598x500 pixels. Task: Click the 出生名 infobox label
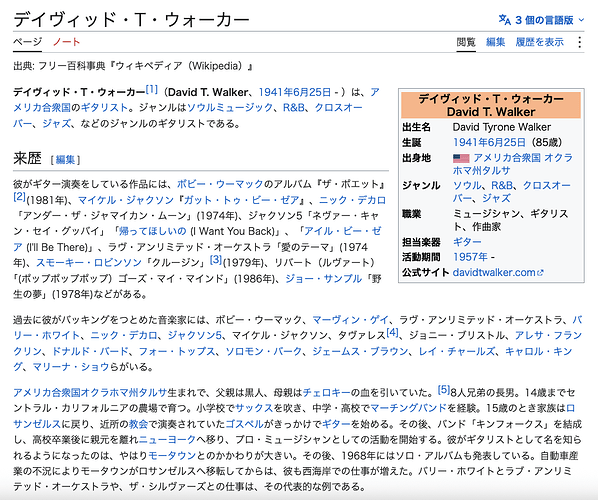(x=416, y=127)
